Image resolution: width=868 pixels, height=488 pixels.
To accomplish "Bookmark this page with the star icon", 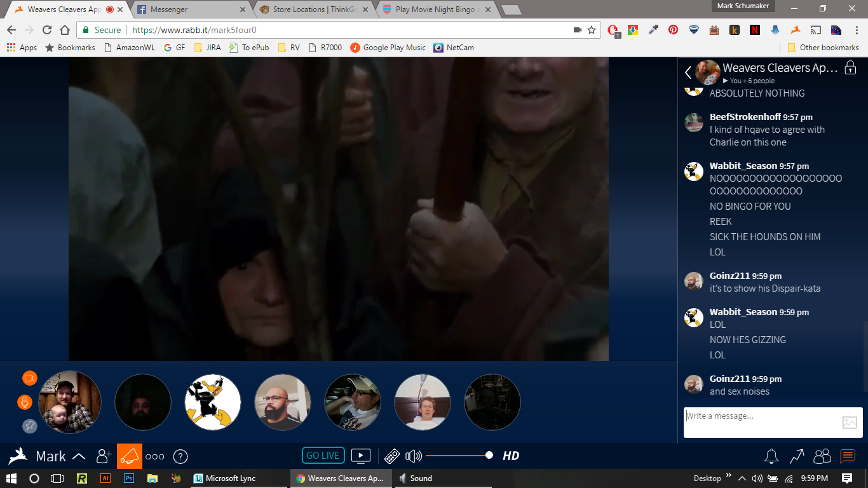I will click(x=592, y=30).
